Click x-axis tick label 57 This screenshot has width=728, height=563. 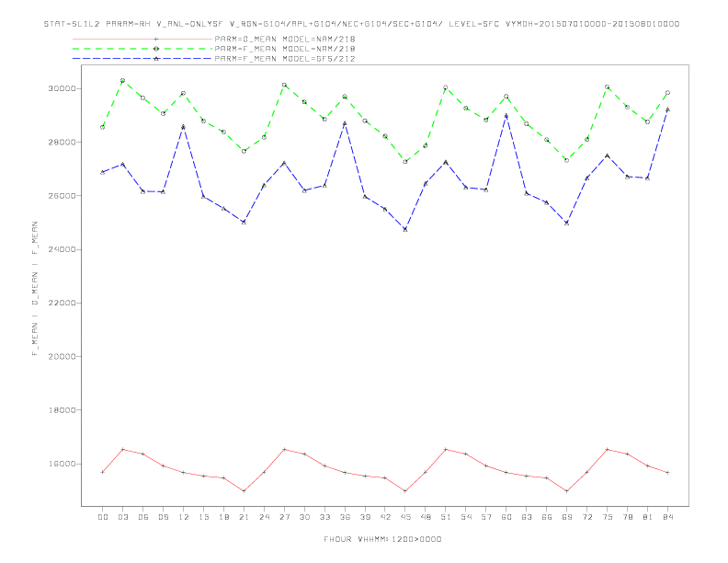click(x=486, y=517)
